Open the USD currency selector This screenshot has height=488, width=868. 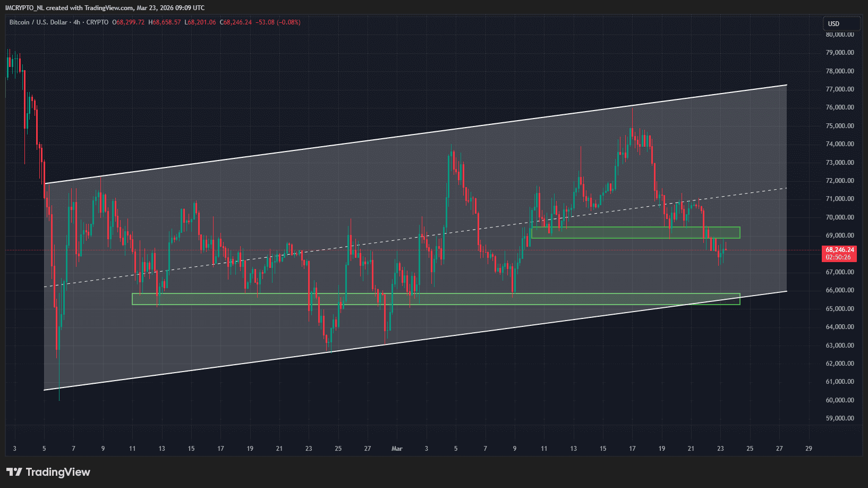pos(841,24)
